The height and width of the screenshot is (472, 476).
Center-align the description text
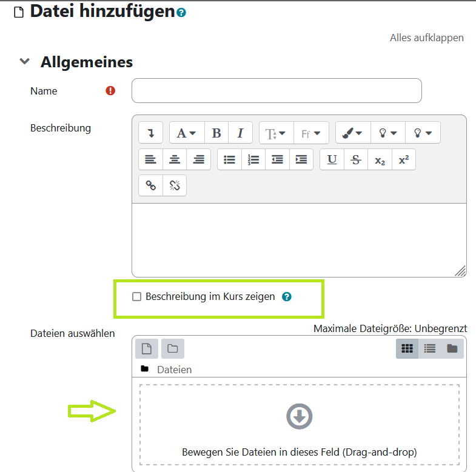point(175,159)
